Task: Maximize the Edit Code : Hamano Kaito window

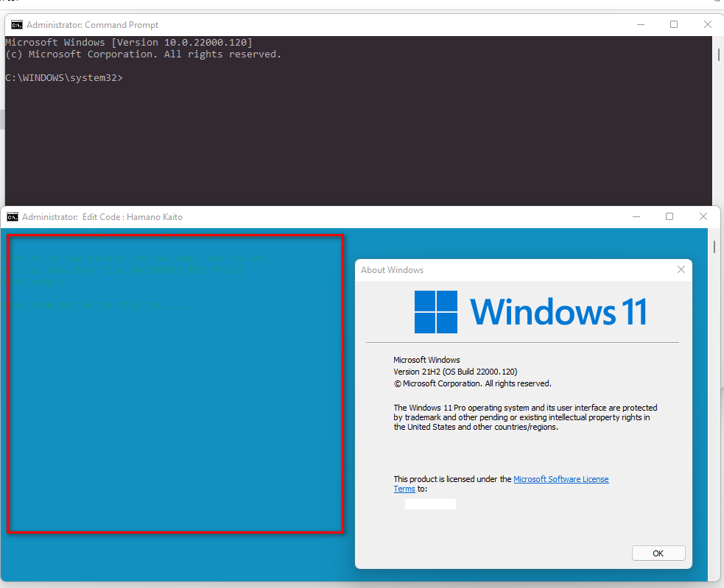Action: pyautogui.click(x=669, y=216)
